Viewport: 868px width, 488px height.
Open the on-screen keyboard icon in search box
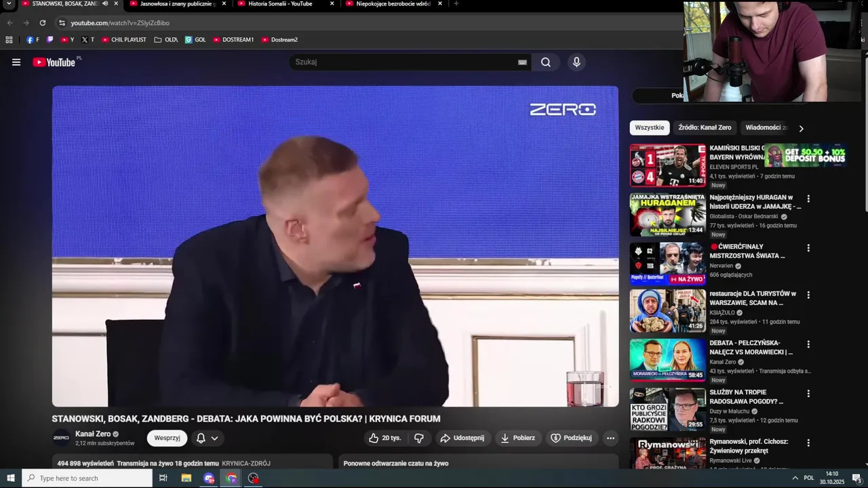click(522, 62)
